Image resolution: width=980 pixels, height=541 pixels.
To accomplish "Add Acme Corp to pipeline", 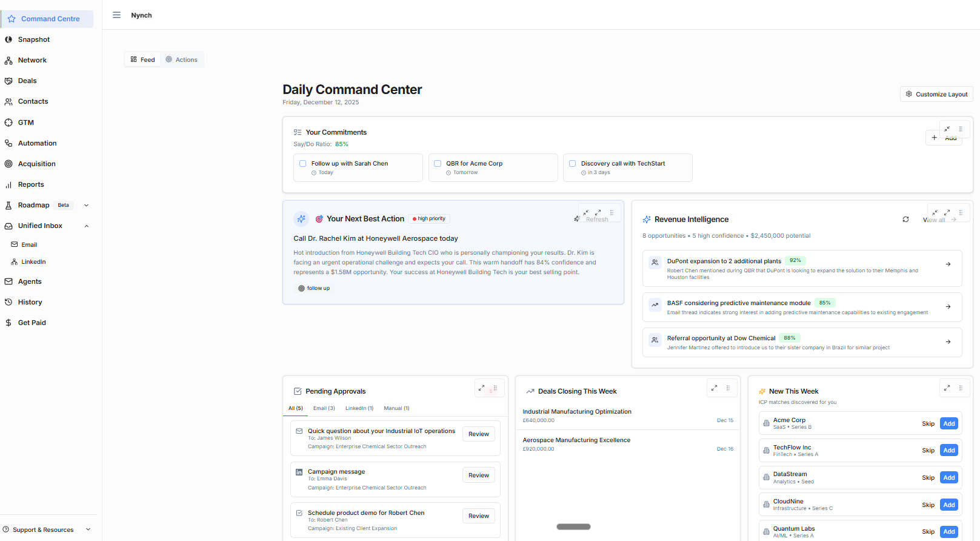I will [949, 423].
